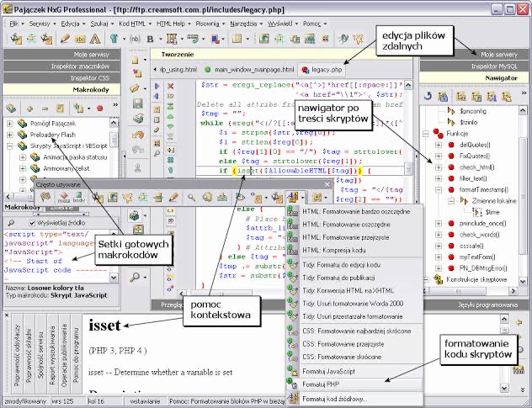The width and height of the screenshot is (532, 408).
Task: Choose Tidy: Konwersja HTML na XHTML
Action: point(354,291)
